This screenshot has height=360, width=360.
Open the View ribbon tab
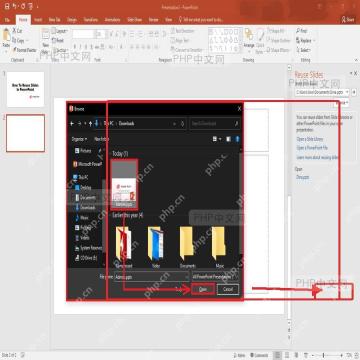169,20
